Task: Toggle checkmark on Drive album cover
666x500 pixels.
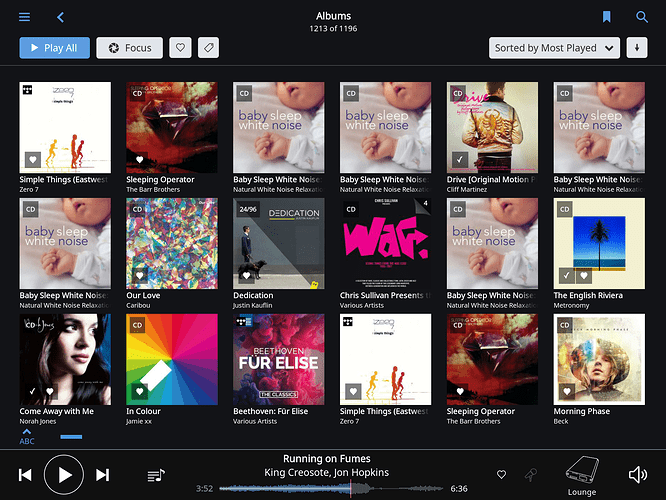Action: pyautogui.click(x=460, y=160)
